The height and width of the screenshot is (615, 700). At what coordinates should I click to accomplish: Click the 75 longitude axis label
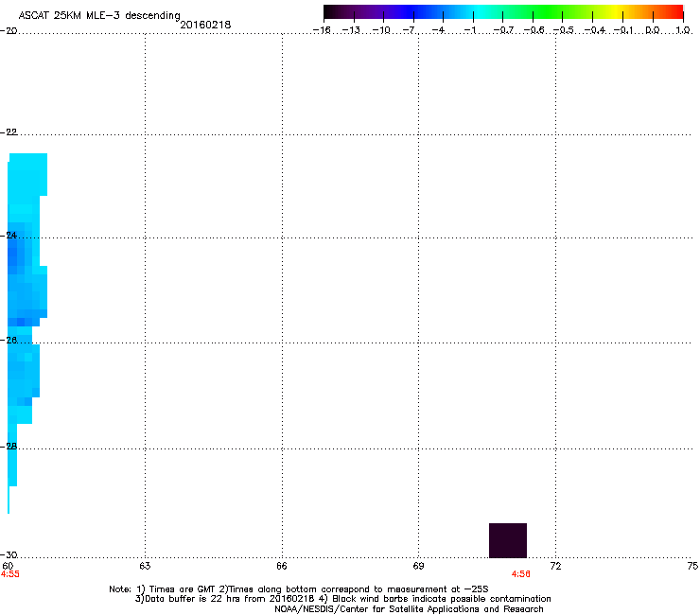click(692, 566)
